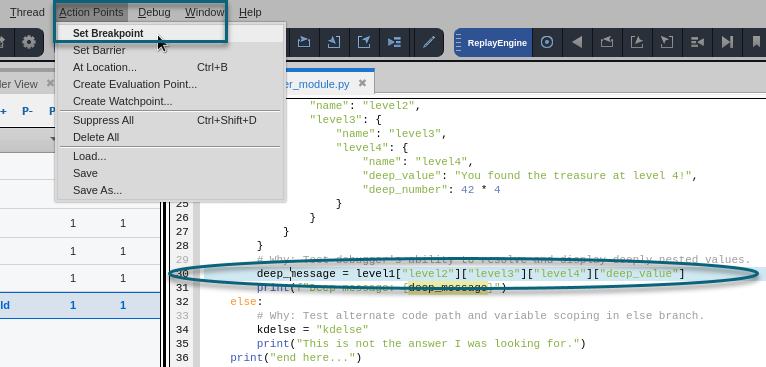Click the Step into toolbar icon
Image resolution: width=766 pixels, height=367 pixels.
334,42
